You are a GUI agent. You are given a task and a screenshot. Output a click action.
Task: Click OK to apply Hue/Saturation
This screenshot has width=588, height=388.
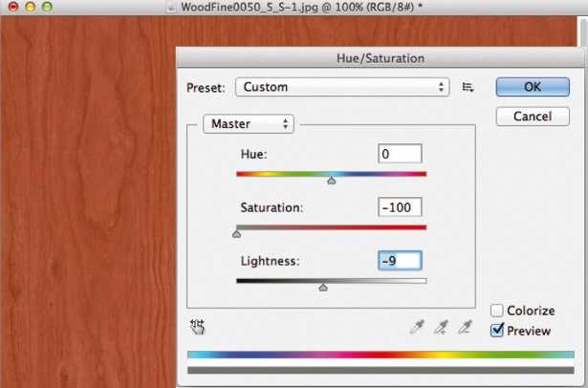tap(533, 87)
